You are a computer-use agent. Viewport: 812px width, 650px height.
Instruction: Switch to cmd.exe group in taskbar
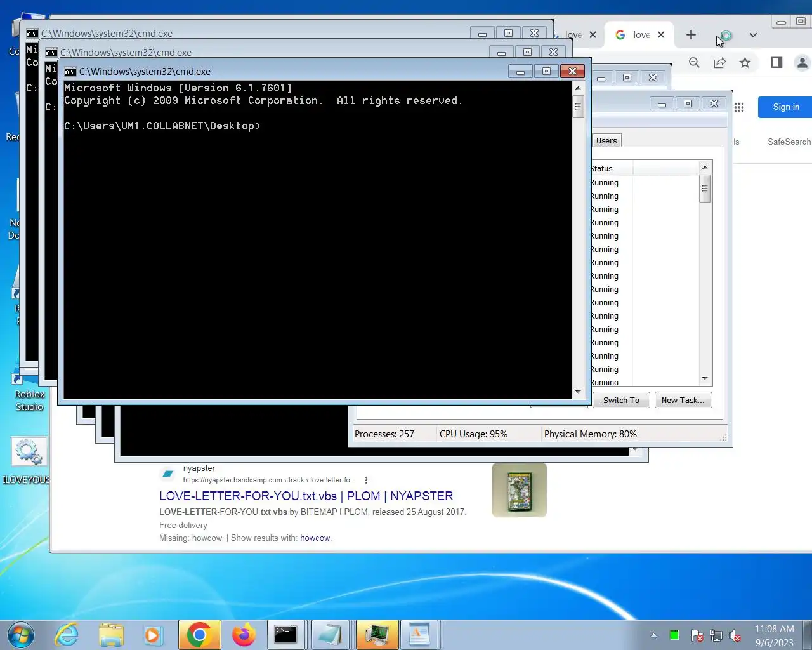tap(285, 635)
